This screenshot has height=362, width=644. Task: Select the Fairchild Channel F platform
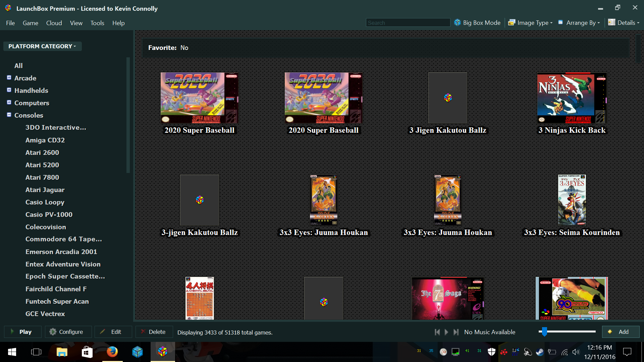[x=56, y=289]
